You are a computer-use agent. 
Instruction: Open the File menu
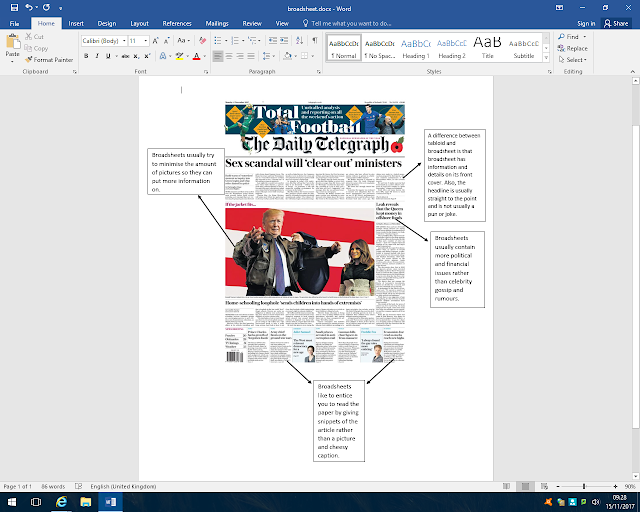click(x=14, y=23)
